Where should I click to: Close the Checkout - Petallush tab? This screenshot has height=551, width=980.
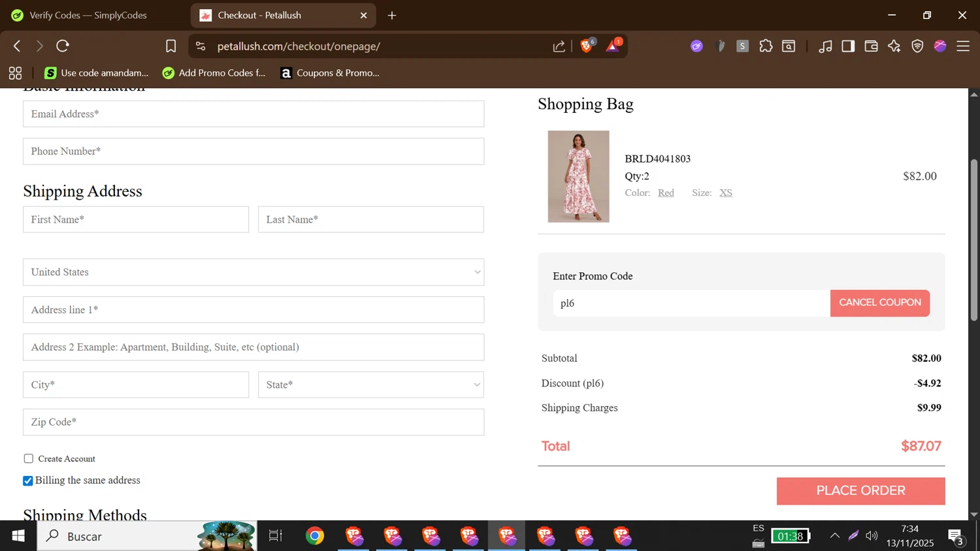pyautogui.click(x=364, y=16)
